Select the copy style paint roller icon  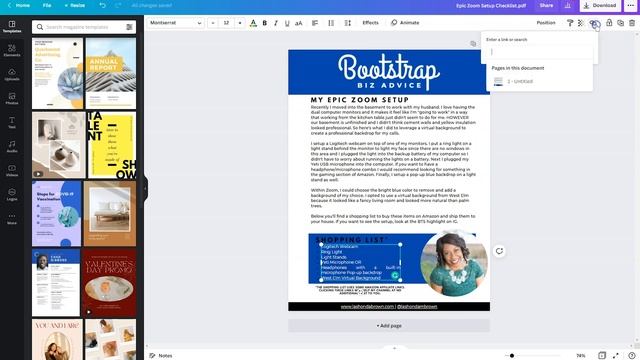click(570, 23)
